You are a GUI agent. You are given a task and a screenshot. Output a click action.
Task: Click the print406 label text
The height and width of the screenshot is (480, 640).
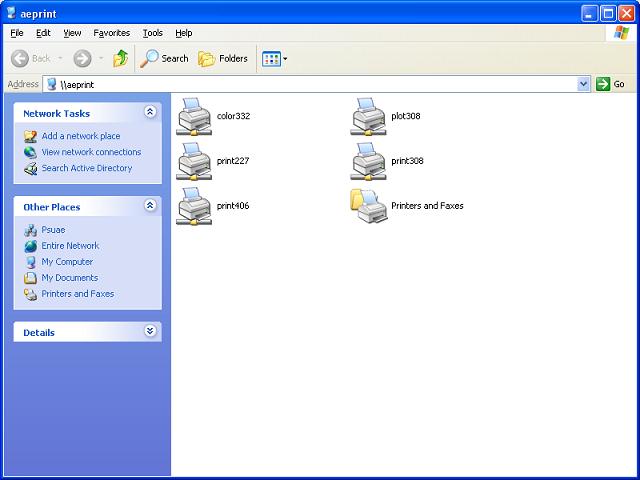click(233, 206)
